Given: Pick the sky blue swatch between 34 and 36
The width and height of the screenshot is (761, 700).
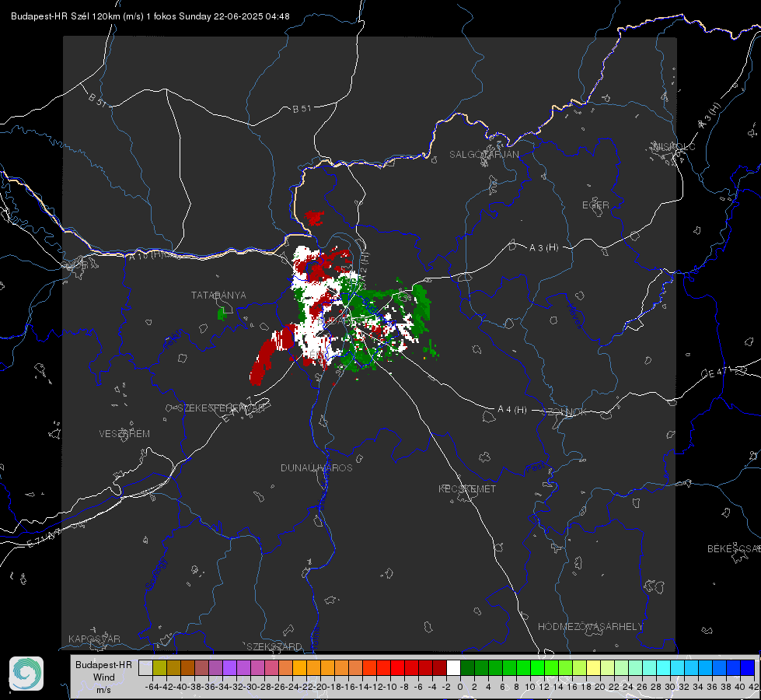Looking at the screenshot, I should pyautogui.click(x=705, y=667).
